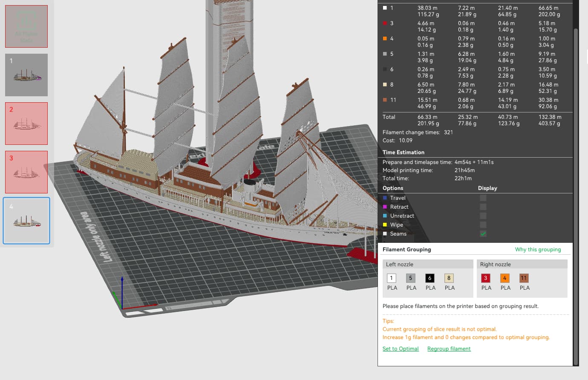Select the All Plates Stats thumbnail

[x=26, y=26]
